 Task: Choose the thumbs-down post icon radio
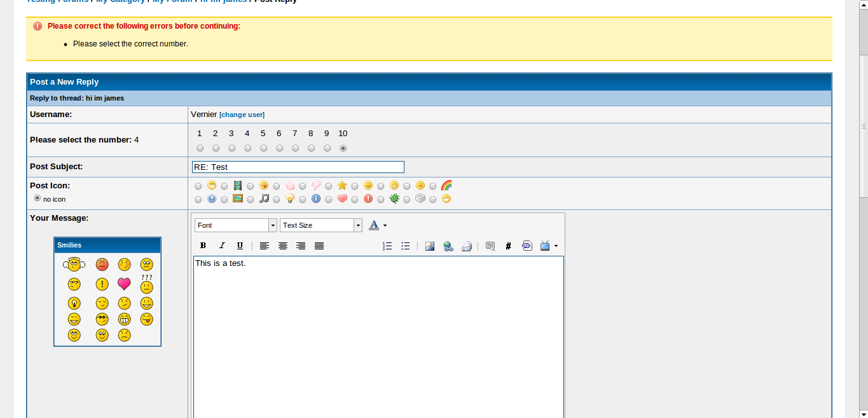coord(303,186)
